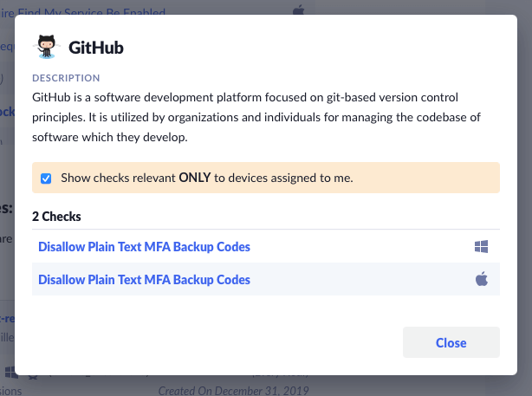Image resolution: width=532 pixels, height=396 pixels.
Task: Open the macOS Disallow Plain Text MFA Backup Codes check
Action: click(x=144, y=279)
